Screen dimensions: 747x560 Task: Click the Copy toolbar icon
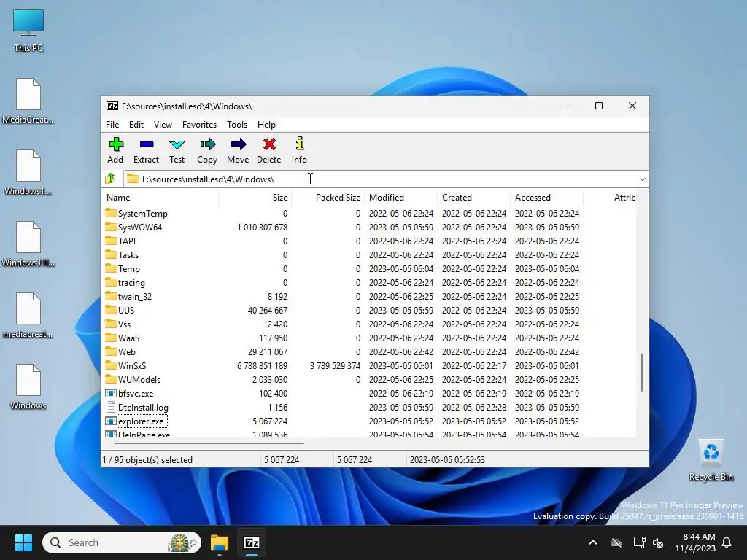click(207, 144)
